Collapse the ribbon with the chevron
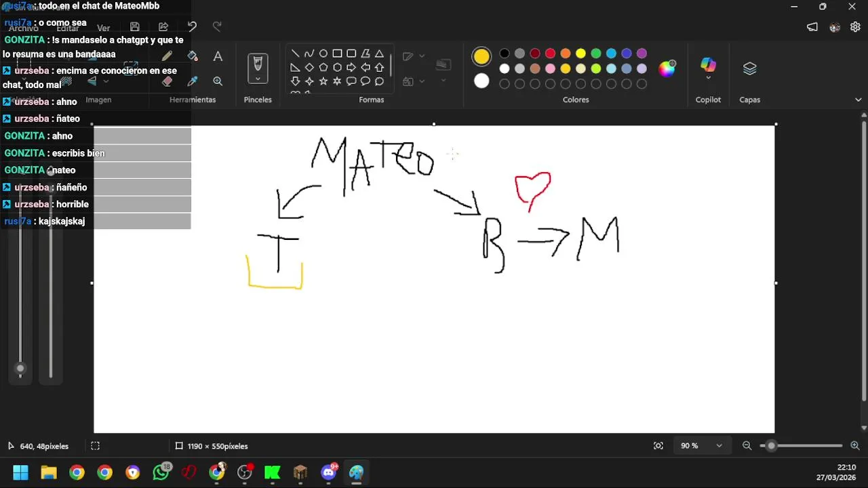This screenshot has height=488, width=868. (x=859, y=100)
